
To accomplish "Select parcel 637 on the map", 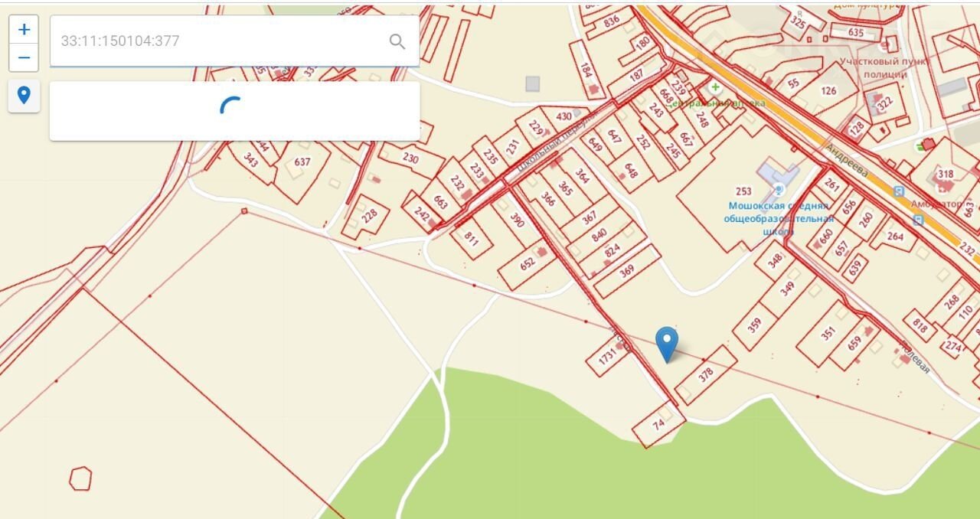I will pyautogui.click(x=302, y=162).
